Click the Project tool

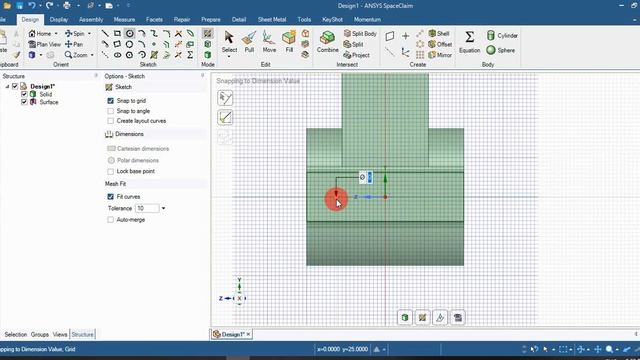pos(357,55)
